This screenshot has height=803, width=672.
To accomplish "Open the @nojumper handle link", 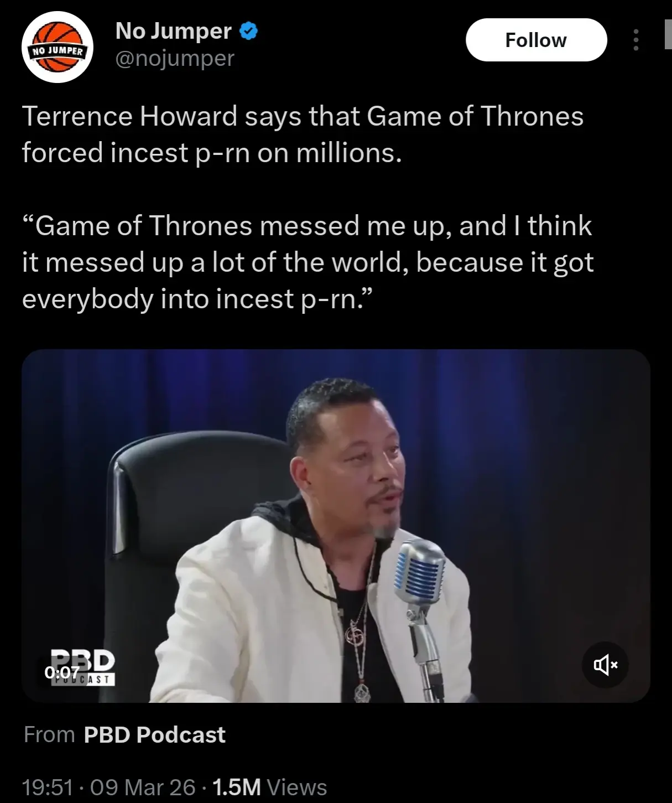I will click(x=175, y=58).
